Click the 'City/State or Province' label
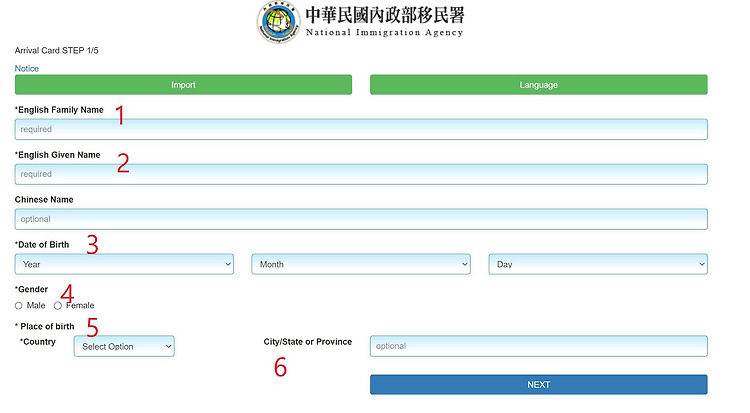The image size is (750, 413). coord(308,342)
